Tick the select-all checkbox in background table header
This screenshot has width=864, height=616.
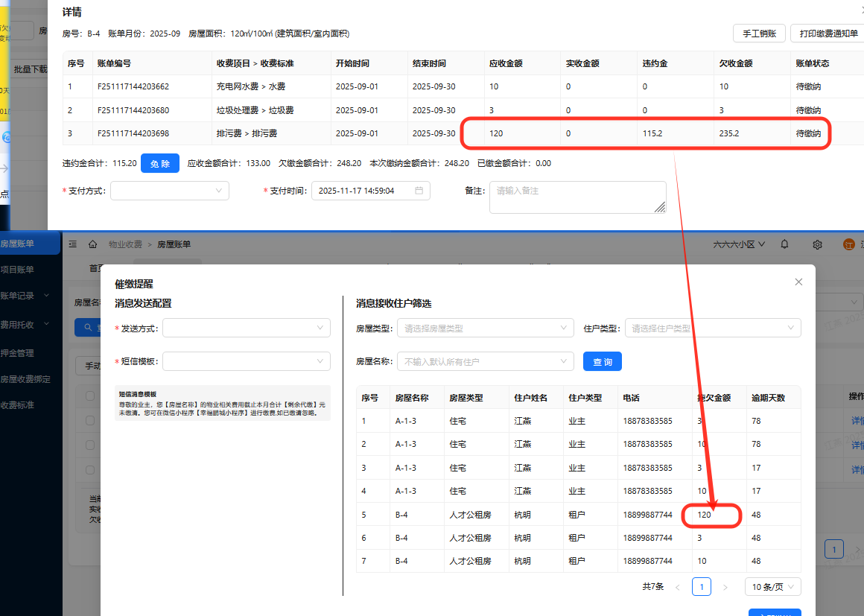click(x=90, y=396)
